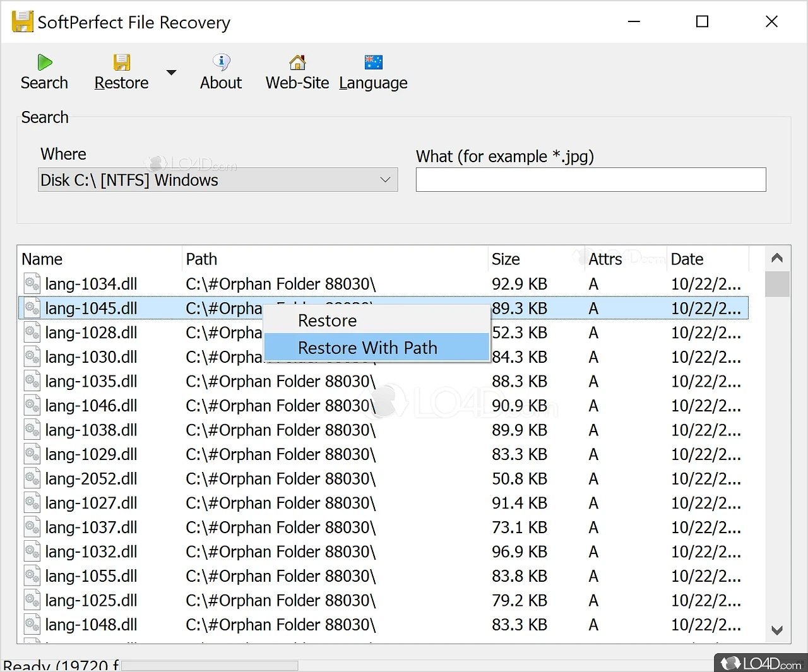Click the Search toolbar label
Image resolution: width=808 pixels, height=672 pixels.
(44, 83)
